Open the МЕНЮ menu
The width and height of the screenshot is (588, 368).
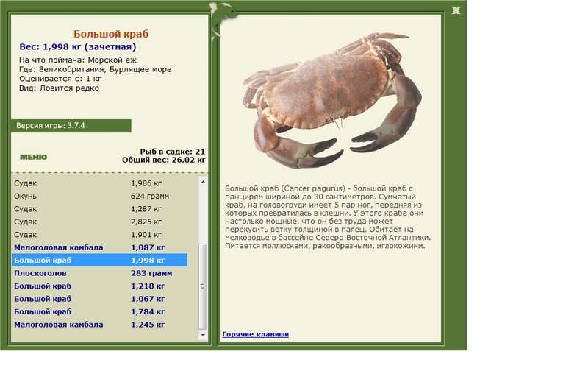[33, 157]
